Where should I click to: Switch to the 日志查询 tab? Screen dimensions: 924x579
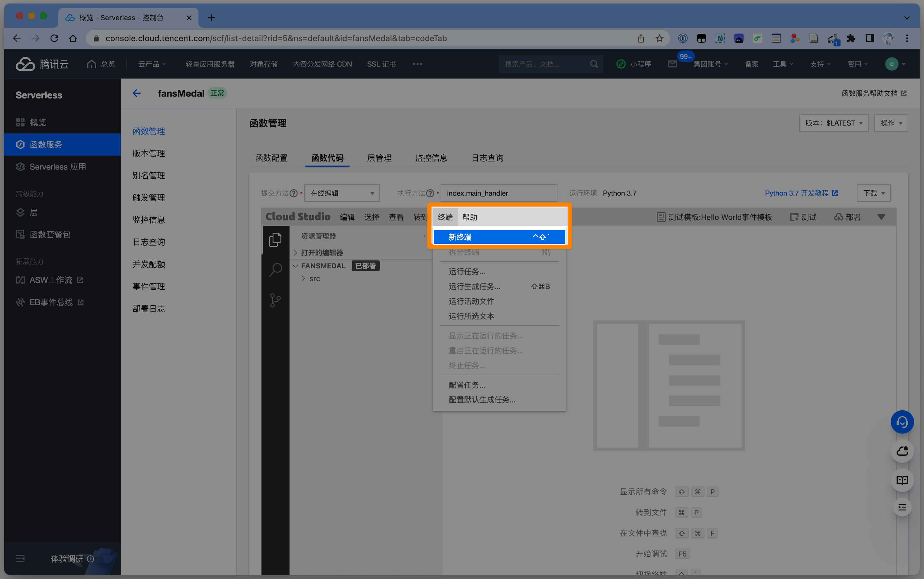point(487,158)
